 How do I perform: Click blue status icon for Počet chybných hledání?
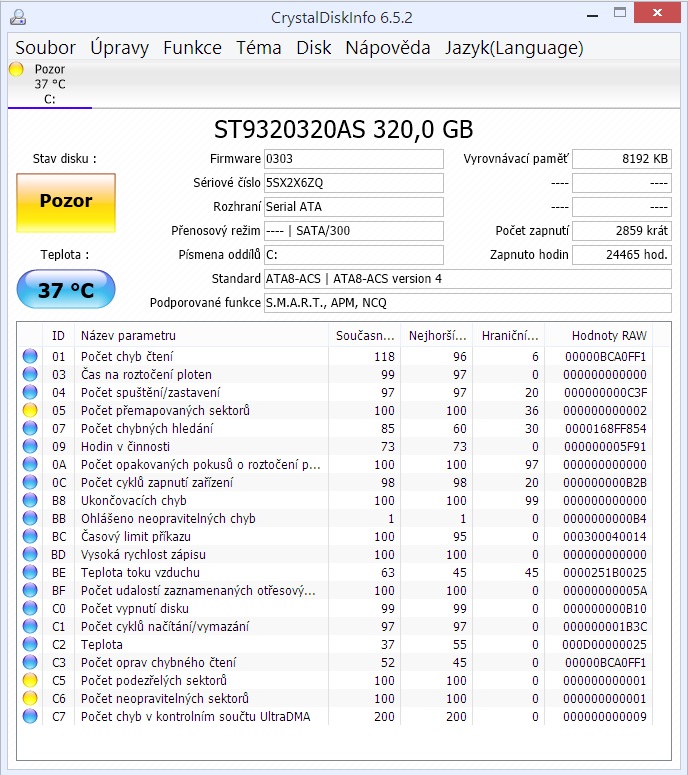click(30, 429)
